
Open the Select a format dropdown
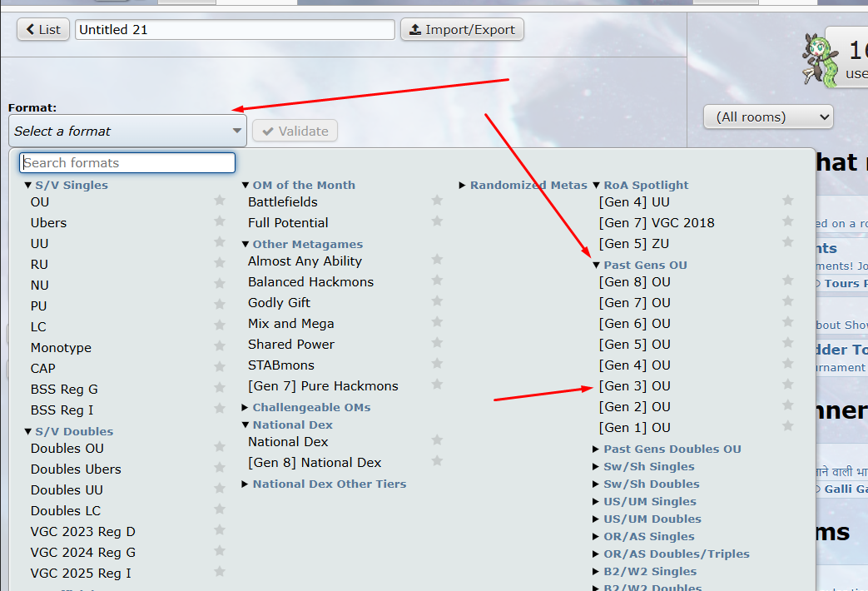tap(128, 132)
